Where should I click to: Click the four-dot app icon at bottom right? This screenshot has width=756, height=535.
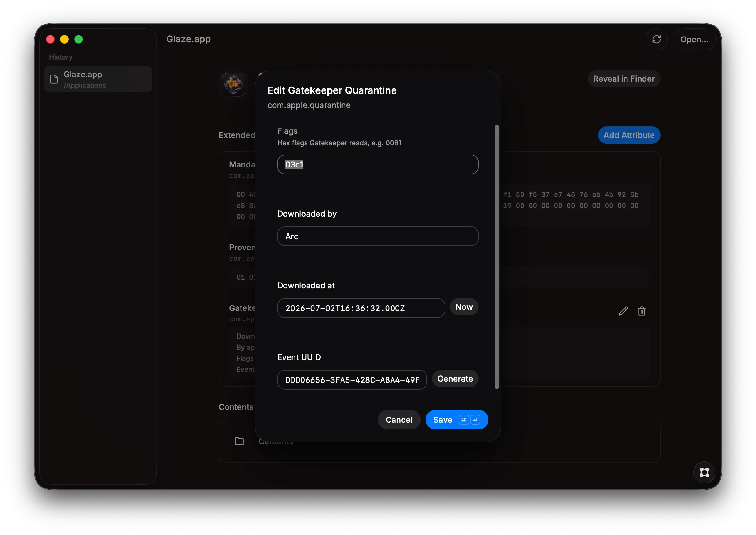[704, 473]
